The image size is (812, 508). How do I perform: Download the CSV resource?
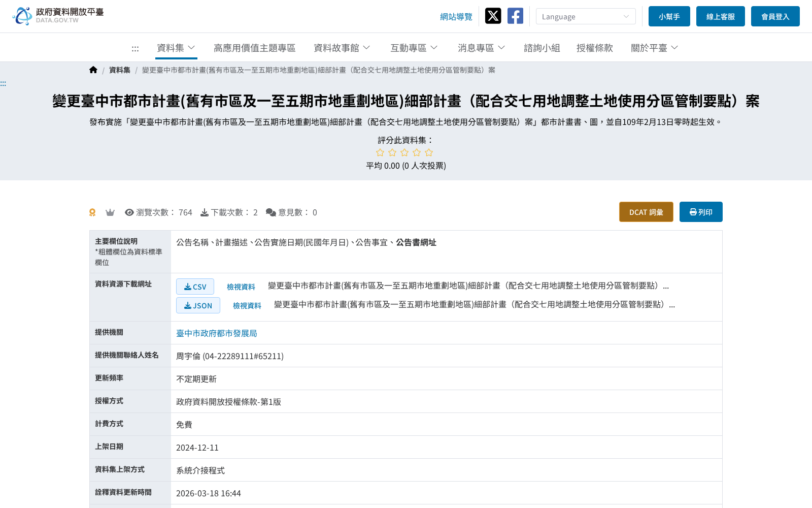tap(195, 287)
